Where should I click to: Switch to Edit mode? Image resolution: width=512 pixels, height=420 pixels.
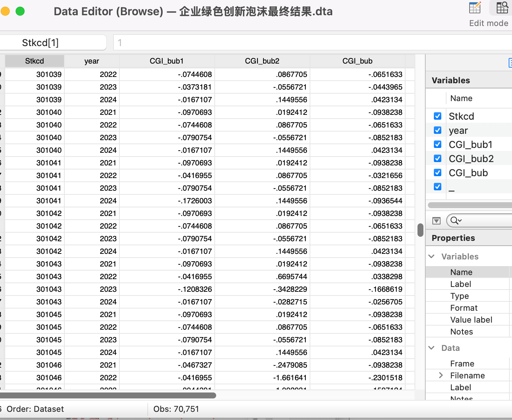click(475, 8)
